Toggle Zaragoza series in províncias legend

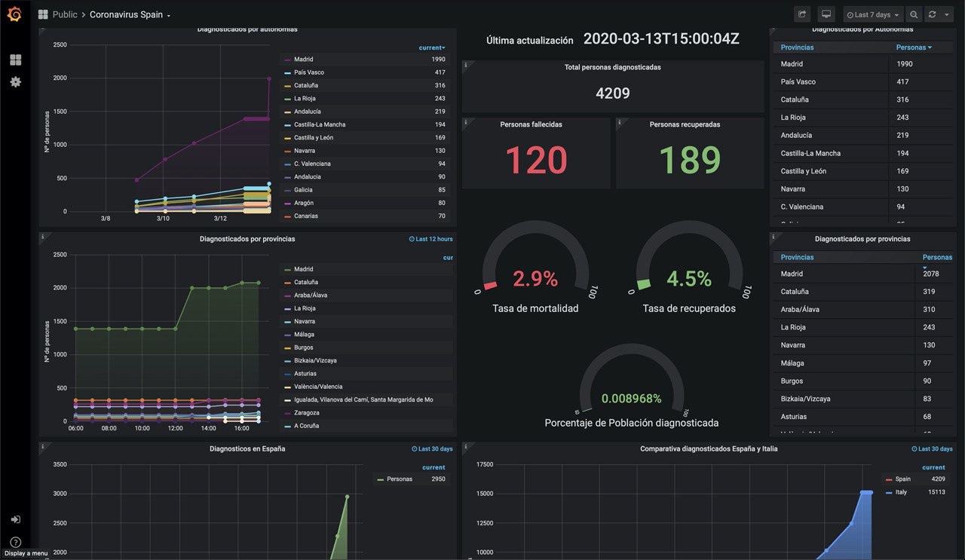tap(307, 413)
